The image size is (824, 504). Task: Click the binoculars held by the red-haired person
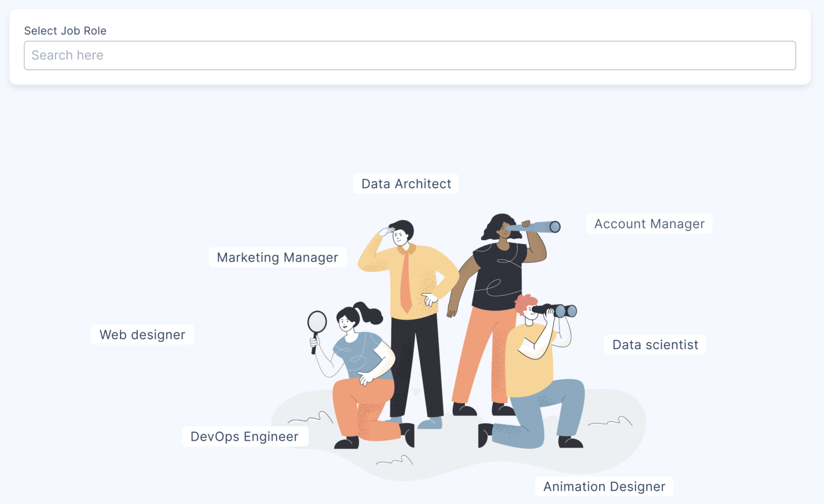pyautogui.click(x=555, y=310)
